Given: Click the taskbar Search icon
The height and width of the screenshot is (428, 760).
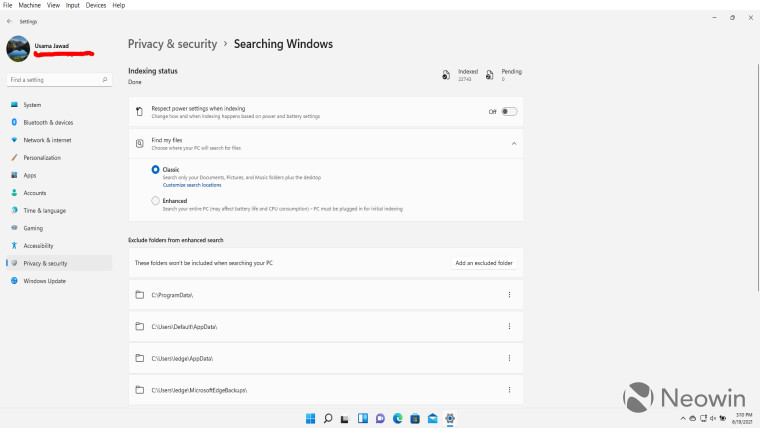Looking at the screenshot, I should pyautogui.click(x=328, y=418).
